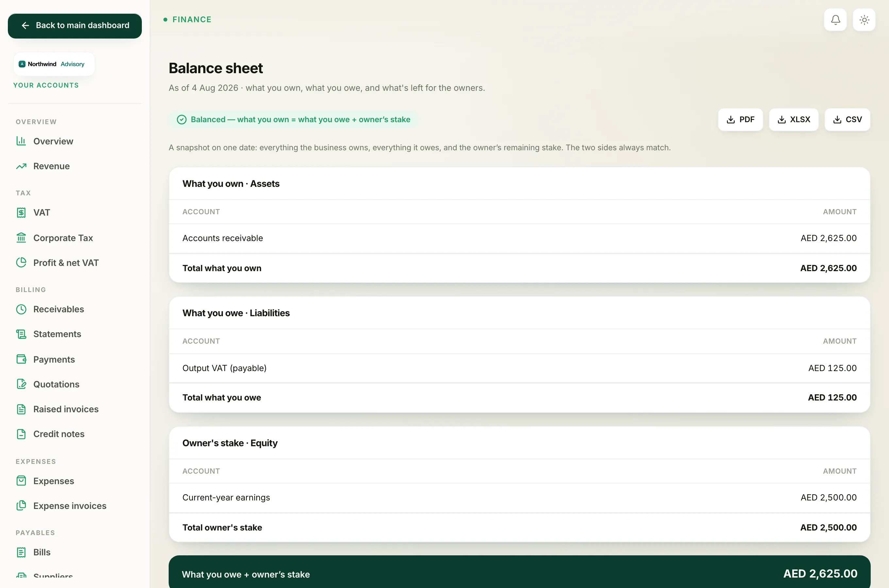Click the What you owe · Liabilities heading
The height and width of the screenshot is (588, 889).
236,313
